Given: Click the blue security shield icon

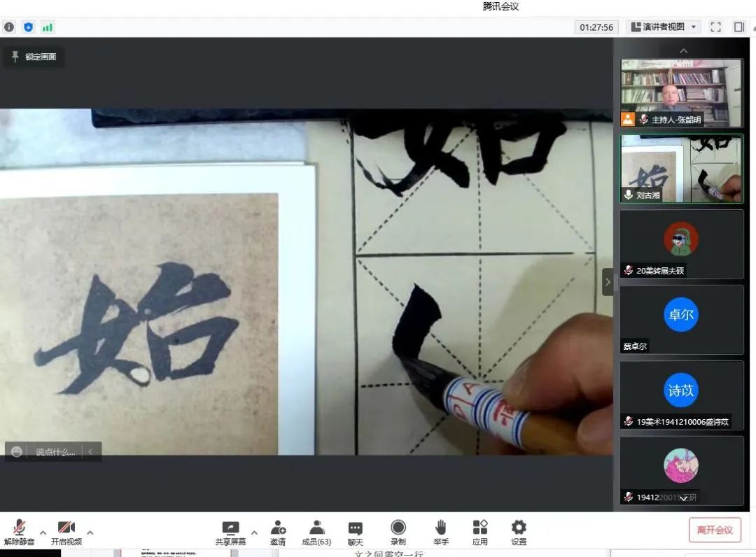Looking at the screenshot, I should pyautogui.click(x=28, y=27).
